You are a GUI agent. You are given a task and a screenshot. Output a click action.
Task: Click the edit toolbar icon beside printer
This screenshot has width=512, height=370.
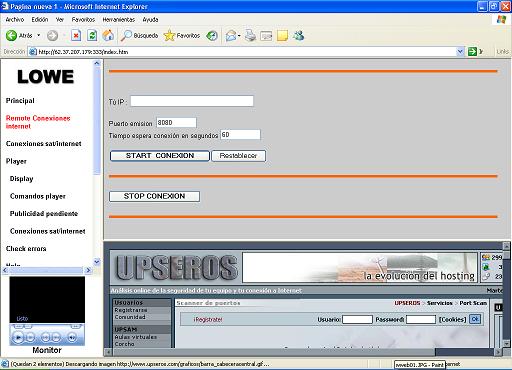(266, 36)
